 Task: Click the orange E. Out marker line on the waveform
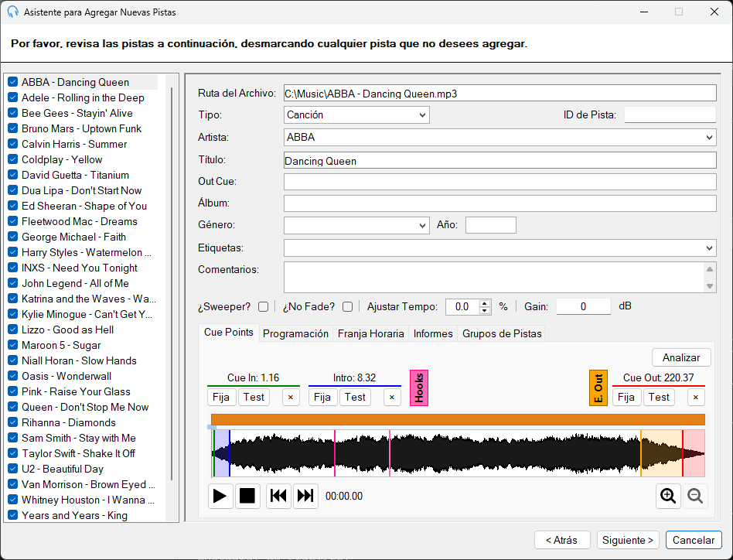(x=641, y=453)
